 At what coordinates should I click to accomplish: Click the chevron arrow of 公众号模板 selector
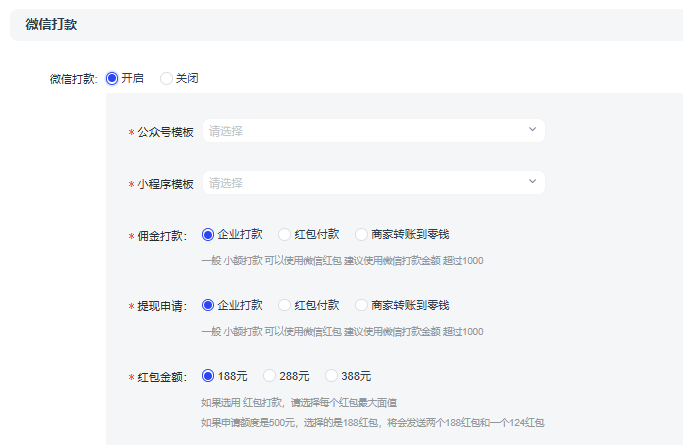[532, 130]
